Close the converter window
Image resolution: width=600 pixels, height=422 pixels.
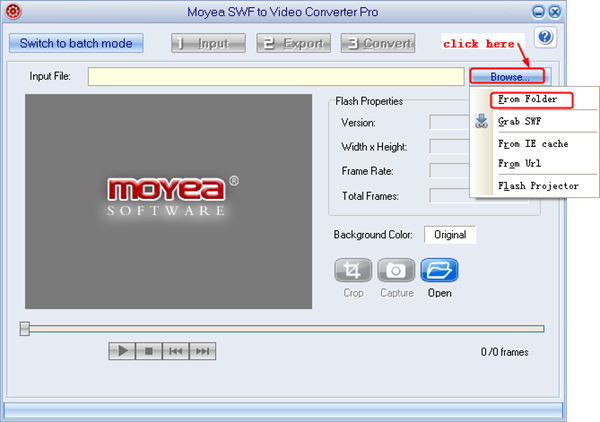pos(554,12)
